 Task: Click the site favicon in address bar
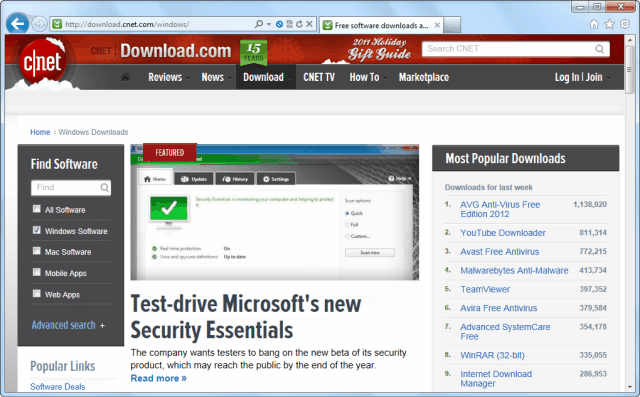57,24
